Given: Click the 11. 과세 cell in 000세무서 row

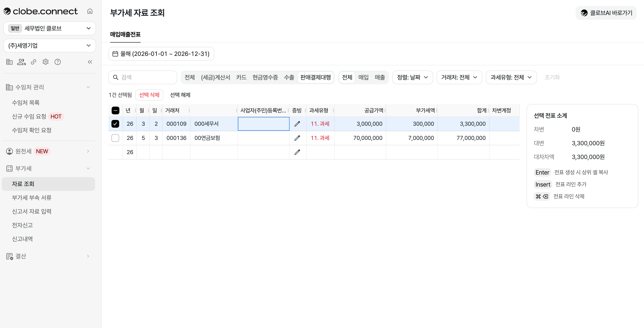Looking at the screenshot, I should point(320,124).
